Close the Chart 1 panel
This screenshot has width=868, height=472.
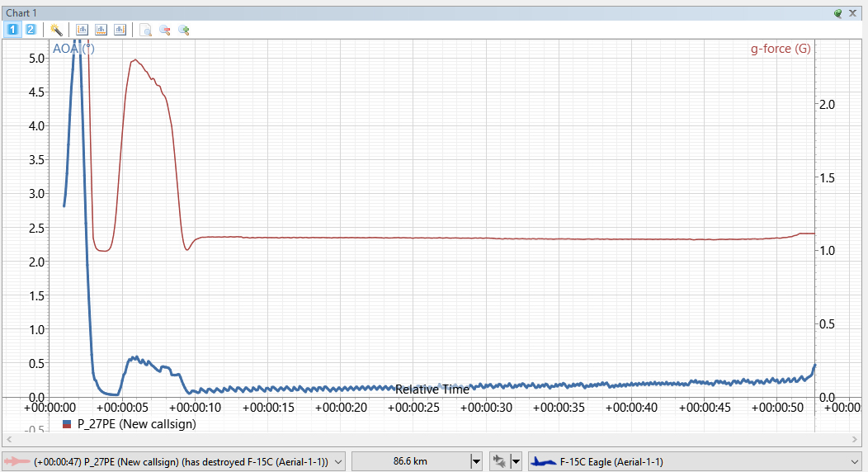853,13
